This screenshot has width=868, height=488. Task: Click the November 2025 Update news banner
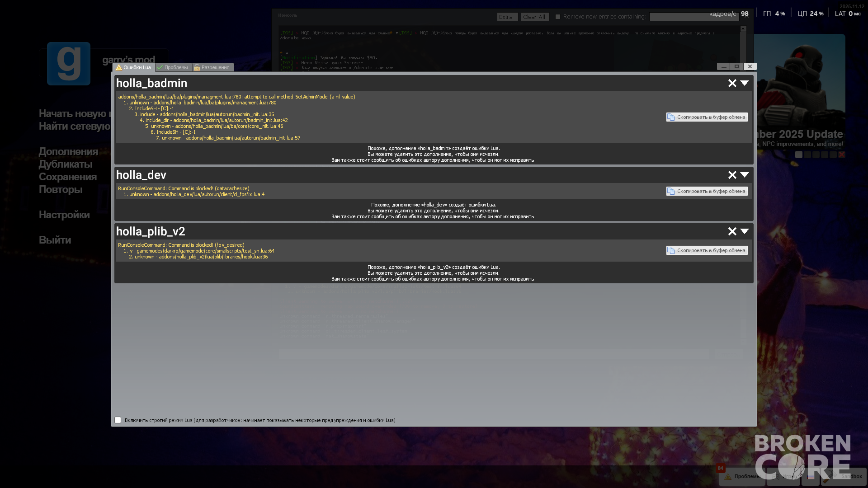(799, 92)
